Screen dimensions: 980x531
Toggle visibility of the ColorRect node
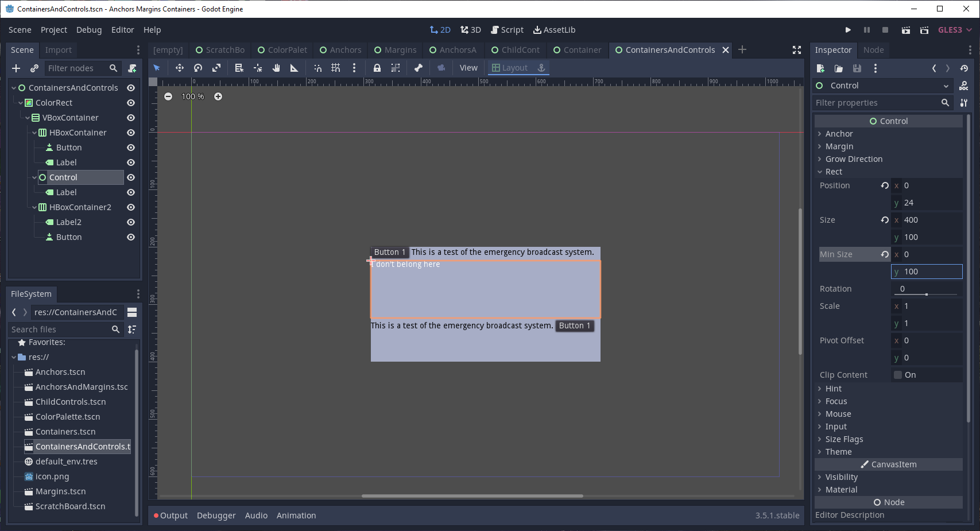(x=131, y=103)
